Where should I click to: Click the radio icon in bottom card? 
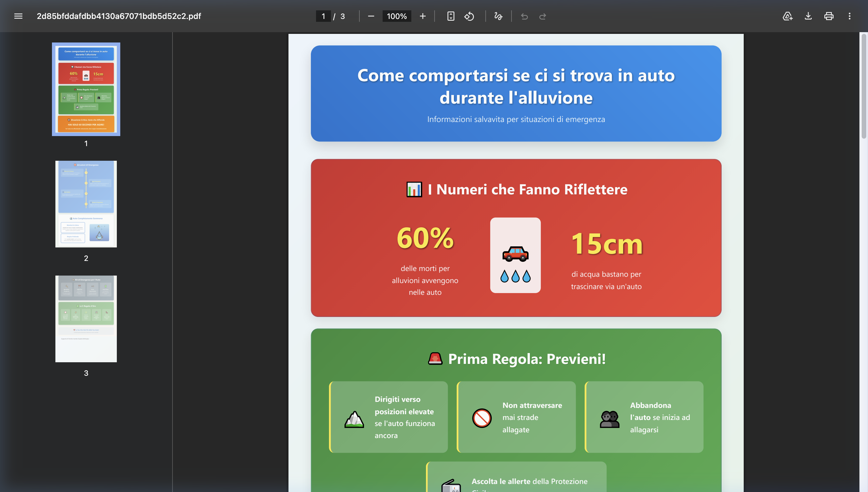(x=451, y=486)
